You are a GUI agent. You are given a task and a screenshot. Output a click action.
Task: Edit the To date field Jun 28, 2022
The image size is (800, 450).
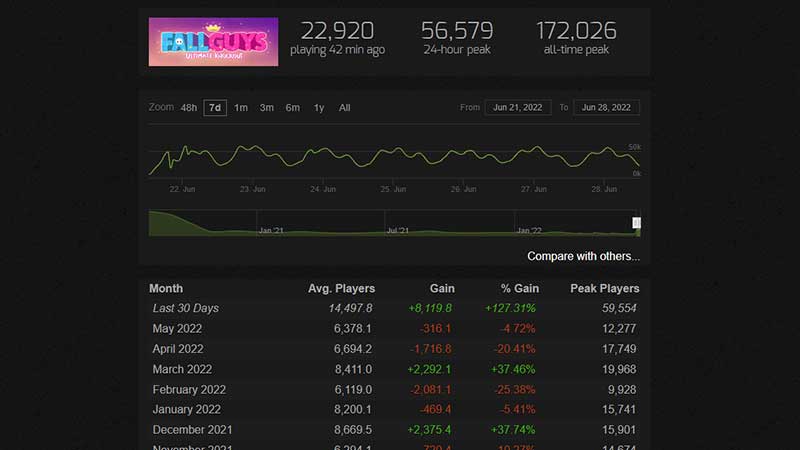coord(606,108)
